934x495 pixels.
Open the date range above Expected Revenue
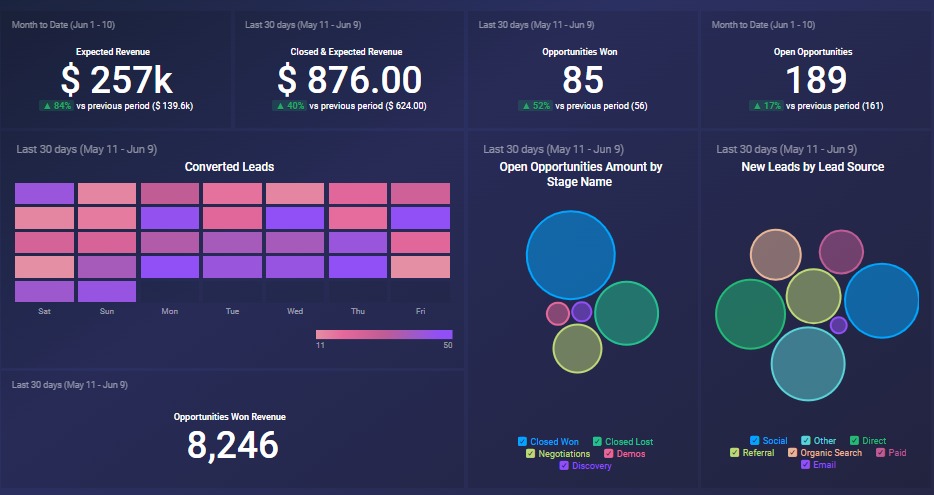click(x=63, y=25)
